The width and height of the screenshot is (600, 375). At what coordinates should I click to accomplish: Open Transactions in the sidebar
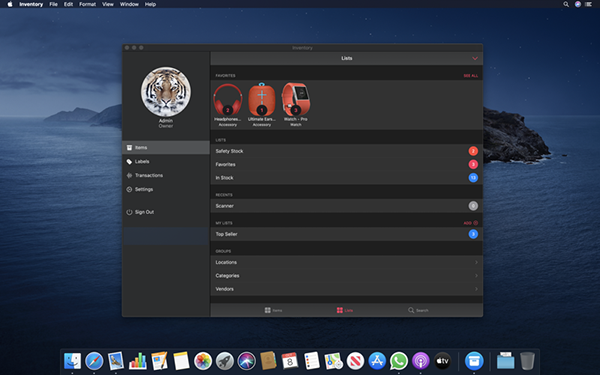coord(166,175)
